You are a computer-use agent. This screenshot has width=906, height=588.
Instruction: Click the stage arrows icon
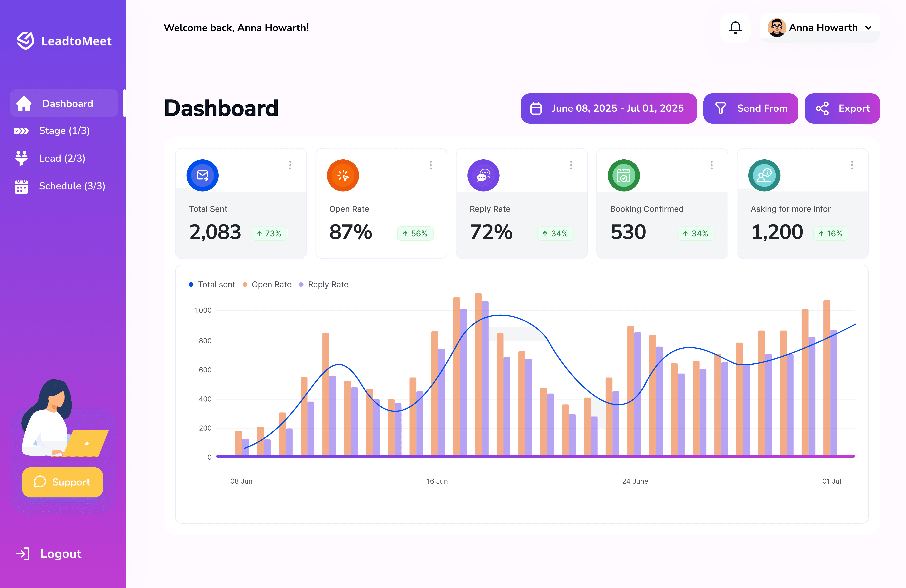click(21, 131)
